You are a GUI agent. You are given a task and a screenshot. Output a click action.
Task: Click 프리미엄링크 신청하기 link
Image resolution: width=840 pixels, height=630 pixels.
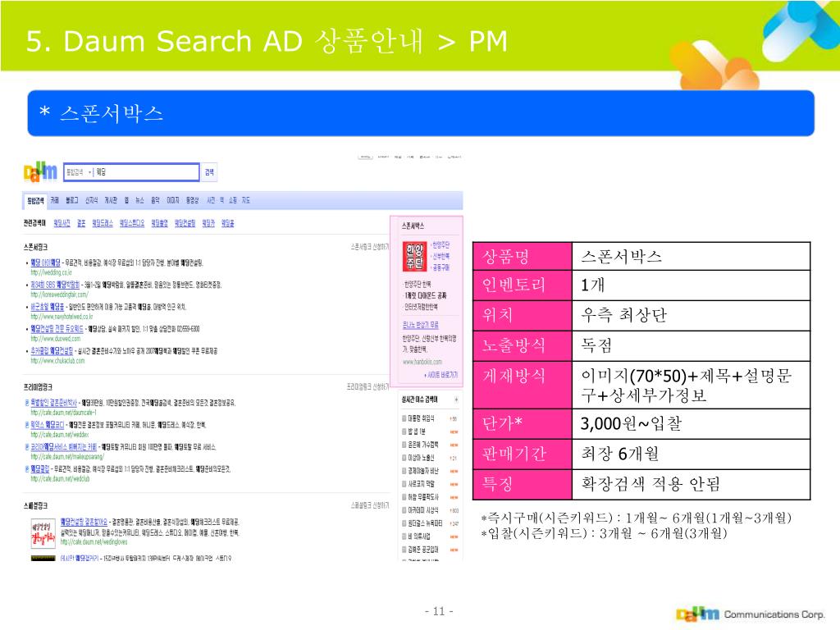click(368, 387)
